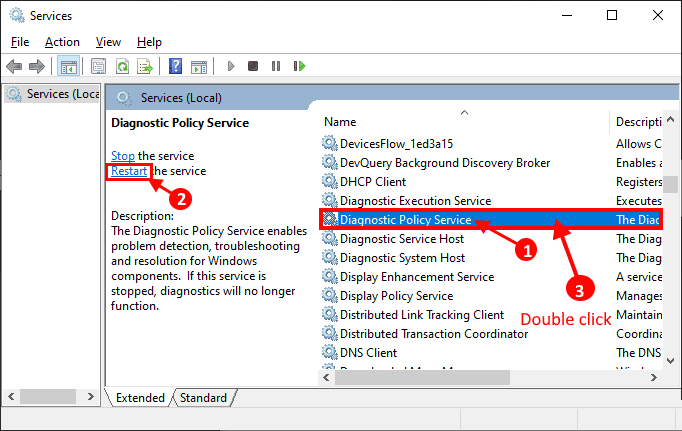Select Services (Local) in the tree
Image resolution: width=682 pixels, height=431 pixels.
(54, 94)
